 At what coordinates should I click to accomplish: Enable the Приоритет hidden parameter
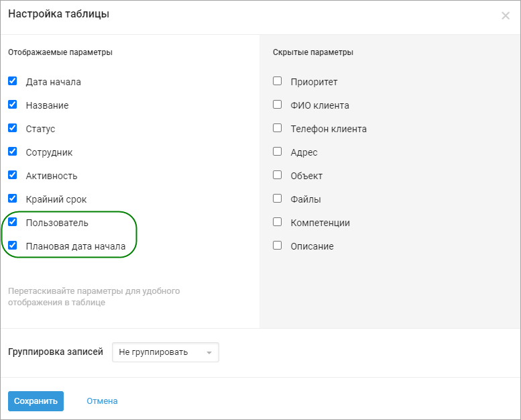click(277, 81)
